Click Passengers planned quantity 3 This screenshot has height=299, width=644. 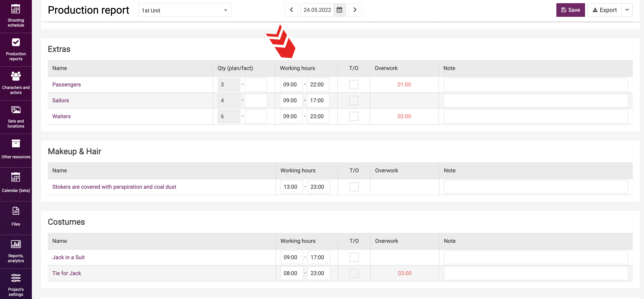229,84
